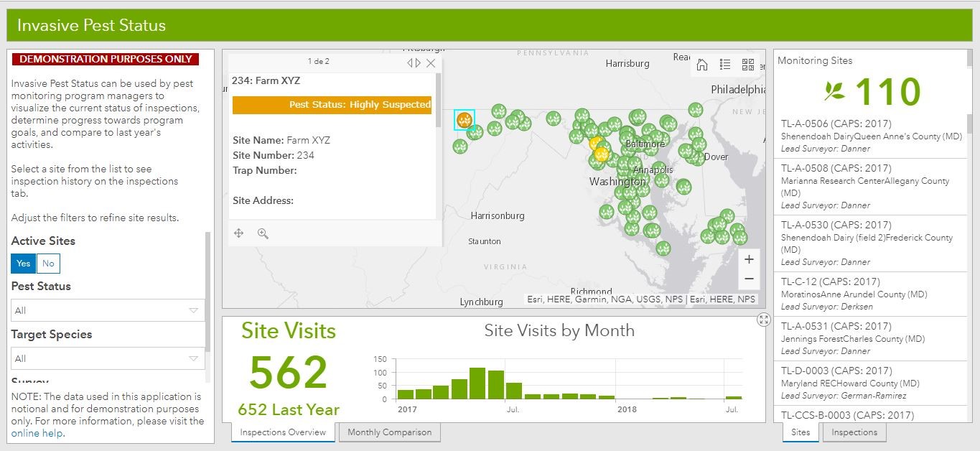Expand the Site Visits chart panel

(763, 320)
